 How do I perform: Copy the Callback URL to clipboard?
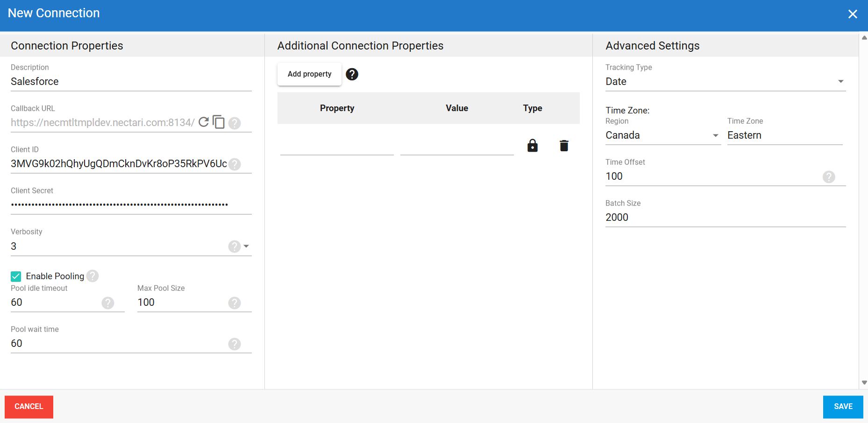(219, 122)
